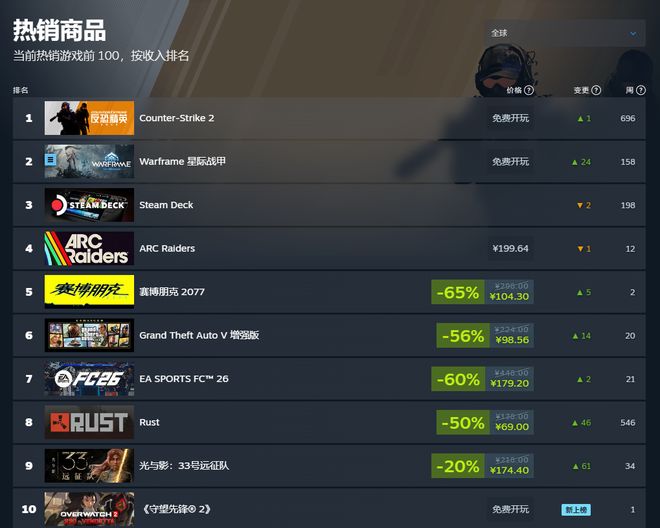Click the 变更 help question mark icon
The width and height of the screenshot is (660, 528).
coord(596,90)
